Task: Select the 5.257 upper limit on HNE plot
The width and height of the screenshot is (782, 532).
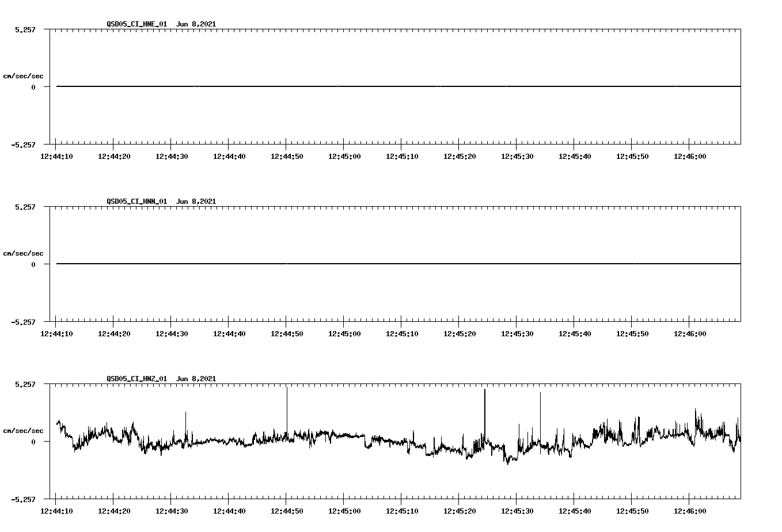Action: [x=25, y=29]
